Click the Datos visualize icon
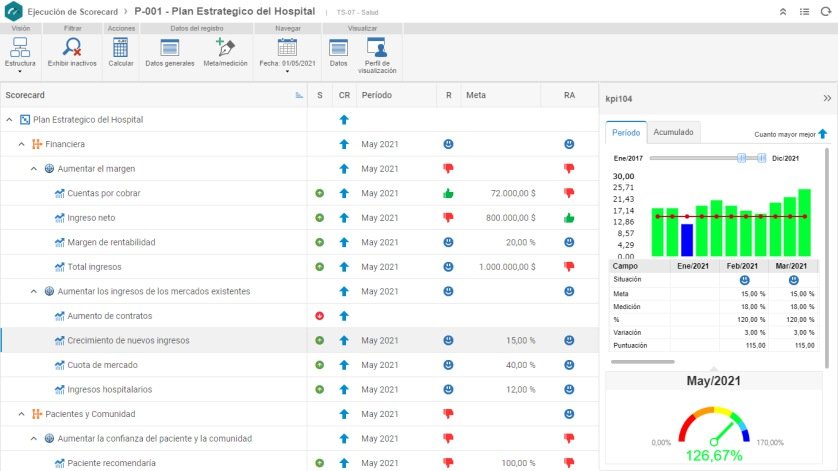 click(x=338, y=52)
